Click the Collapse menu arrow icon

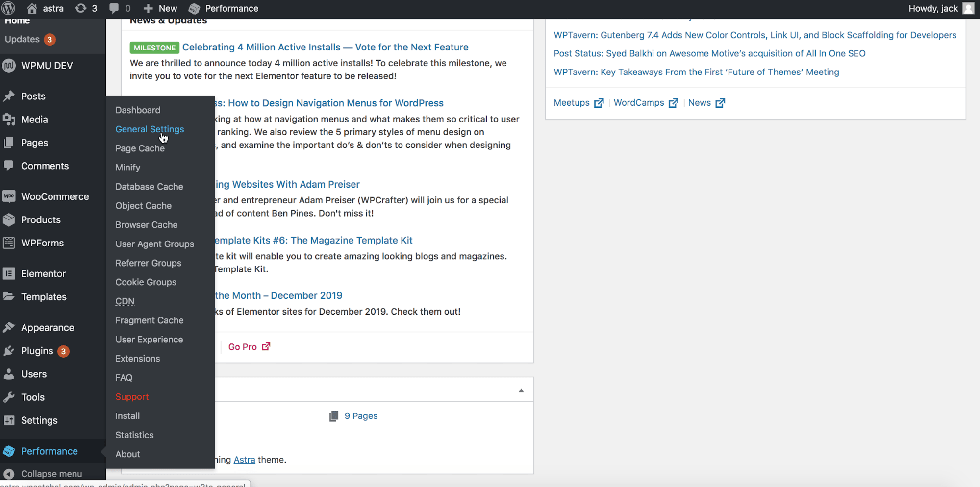pos(9,474)
